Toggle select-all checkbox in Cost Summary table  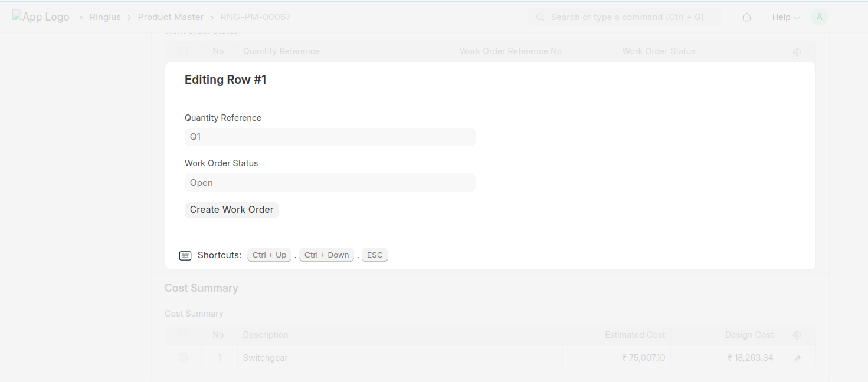tap(183, 334)
